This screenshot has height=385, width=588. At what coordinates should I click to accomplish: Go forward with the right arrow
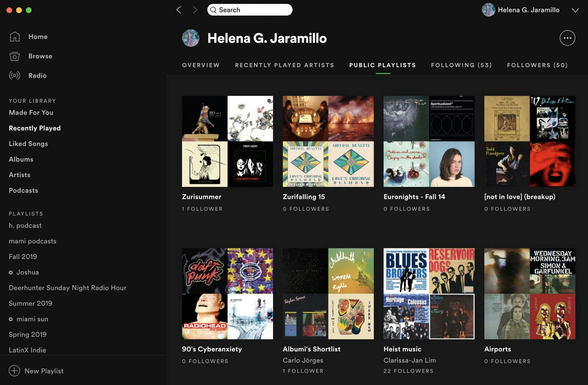point(195,10)
